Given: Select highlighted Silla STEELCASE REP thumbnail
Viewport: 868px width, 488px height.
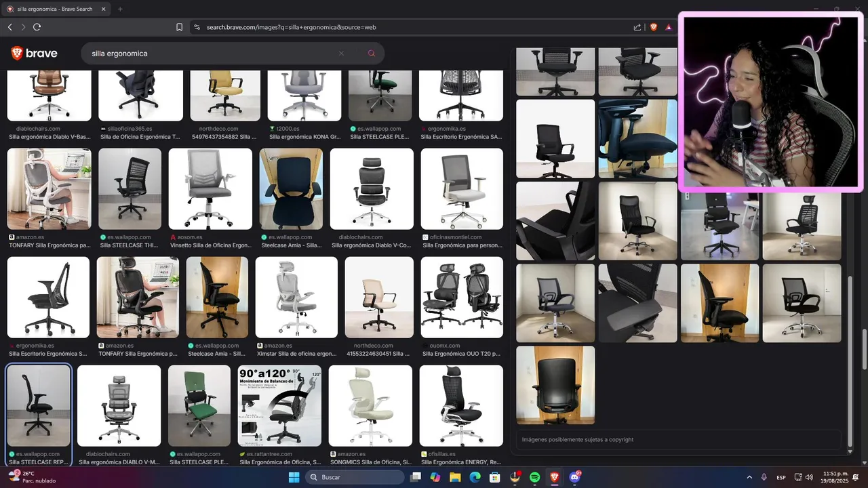Looking at the screenshot, I should tap(39, 405).
